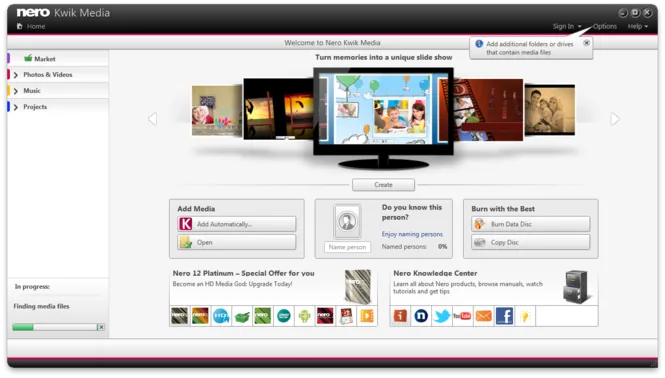The width and height of the screenshot is (665, 378).
Task: Expand the Photos & Videos section
Action: [16, 75]
